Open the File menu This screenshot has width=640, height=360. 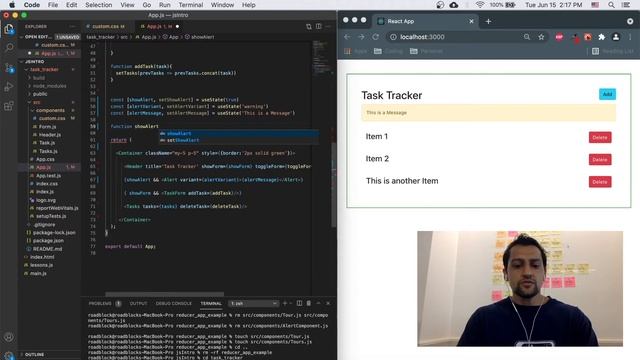pos(53,5)
